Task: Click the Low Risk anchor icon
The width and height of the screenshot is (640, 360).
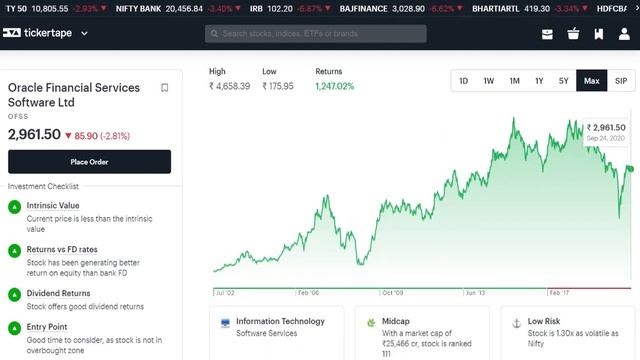Action: (x=516, y=323)
